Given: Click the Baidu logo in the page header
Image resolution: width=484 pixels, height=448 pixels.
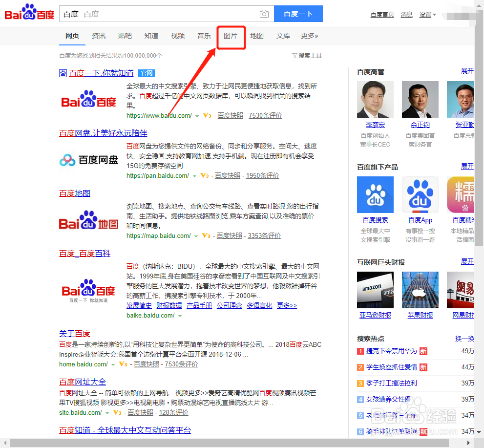Looking at the screenshot, I should tap(29, 12).
